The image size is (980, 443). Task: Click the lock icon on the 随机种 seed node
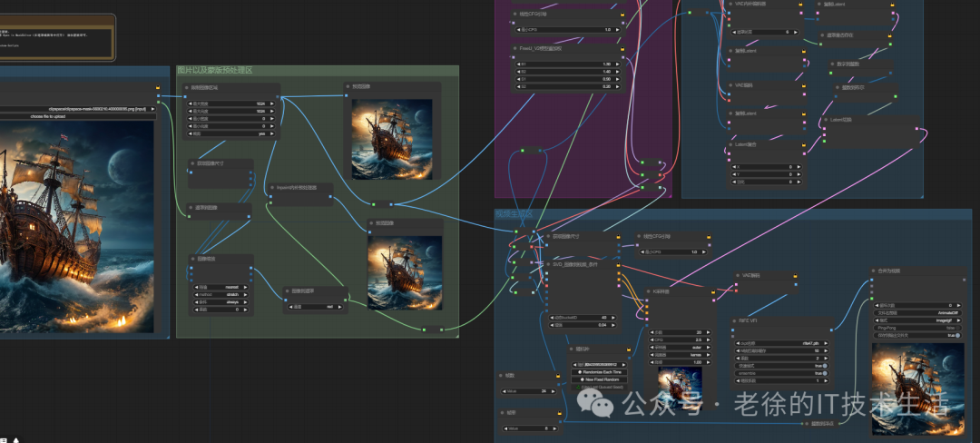tap(628, 349)
